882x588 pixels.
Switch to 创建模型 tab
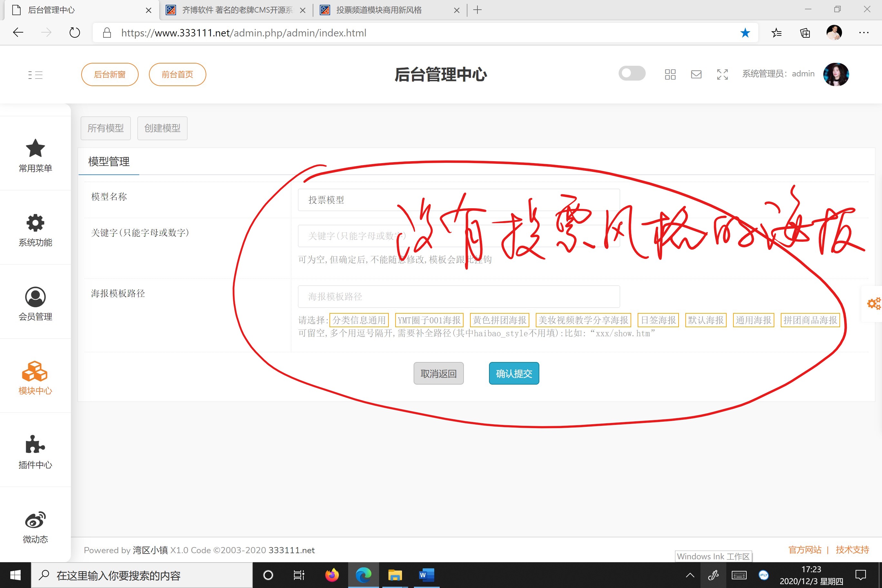162,128
